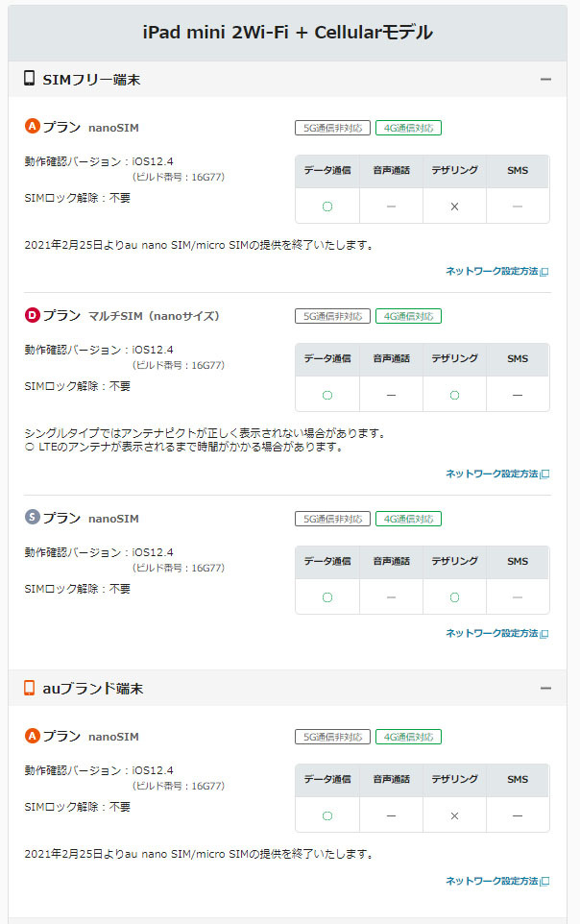580x924 pixels.
Task: Click the A plan icon under auブランド端末
Action: pyautogui.click(x=32, y=736)
